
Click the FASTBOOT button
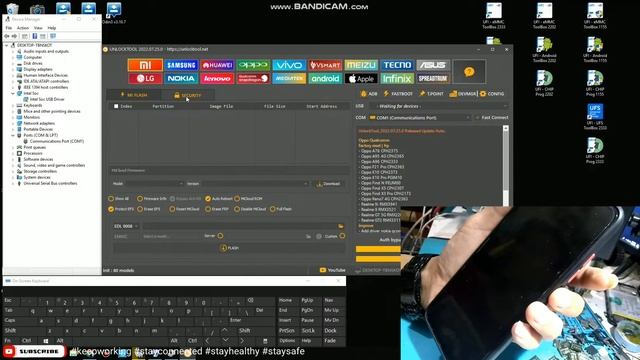click(x=398, y=94)
